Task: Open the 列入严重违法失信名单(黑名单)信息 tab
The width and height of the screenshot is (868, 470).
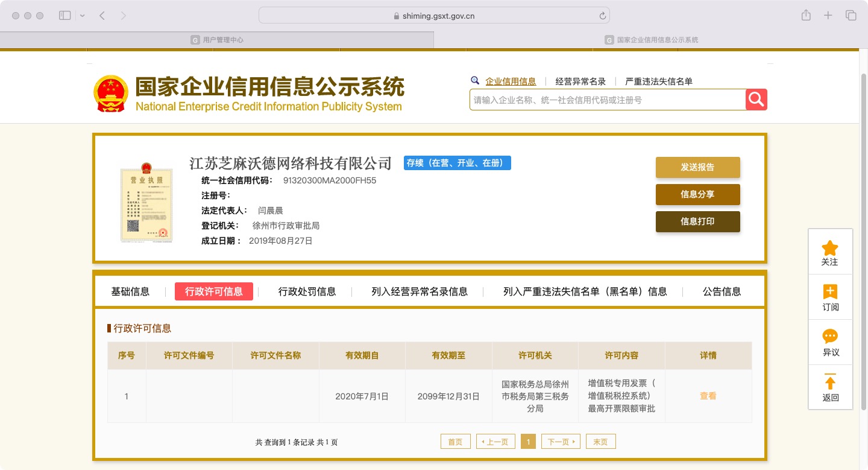Action: (x=585, y=291)
